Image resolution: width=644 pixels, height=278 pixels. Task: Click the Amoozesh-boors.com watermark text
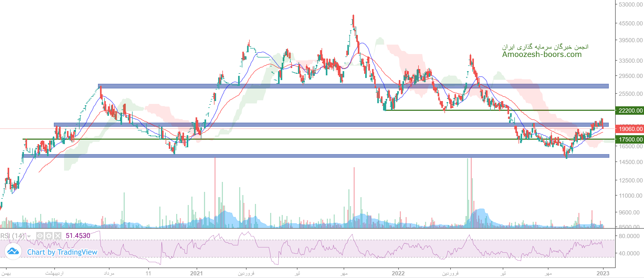point(542,54)
